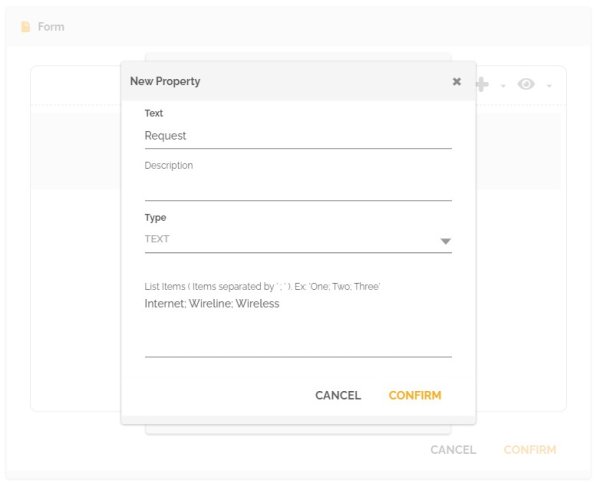
Task: Click the plus add icon
Action: tap(483, 85)
